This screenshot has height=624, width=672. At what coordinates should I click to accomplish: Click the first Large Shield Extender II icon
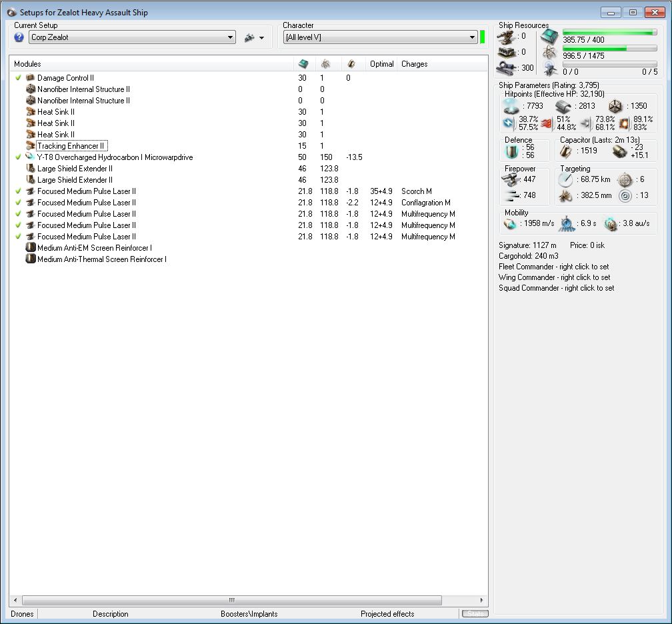click(x=31, y=169)
